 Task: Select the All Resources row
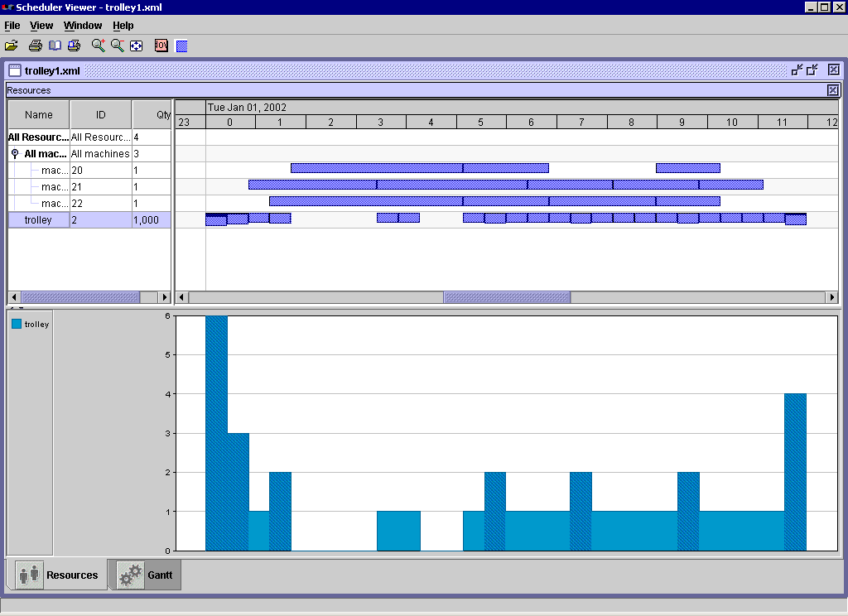click(89, 137)
